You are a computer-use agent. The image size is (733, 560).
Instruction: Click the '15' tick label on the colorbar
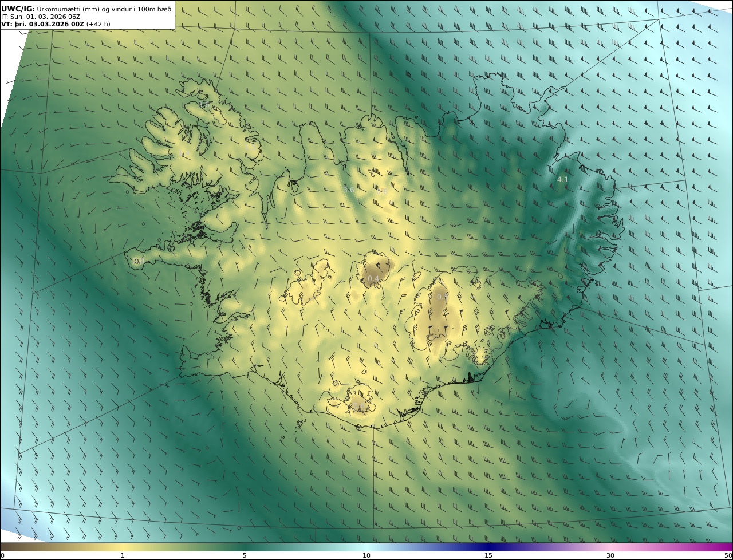[488, 555]
